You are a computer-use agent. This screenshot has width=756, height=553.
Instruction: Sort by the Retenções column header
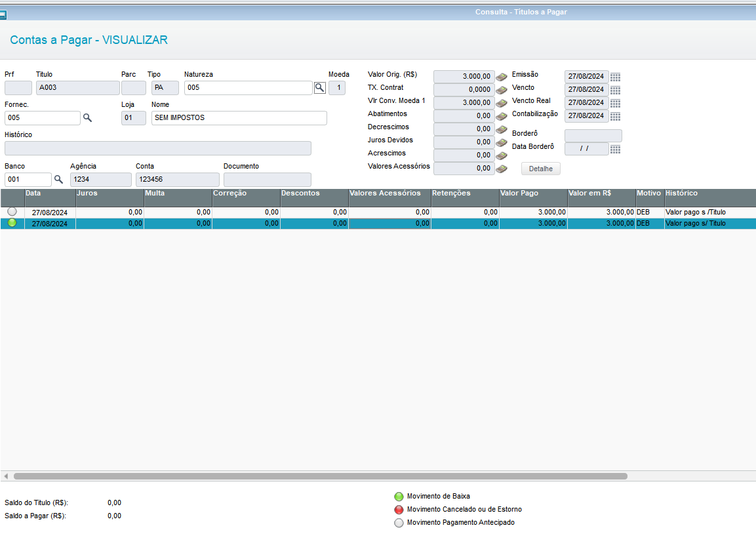click(466, 198)
